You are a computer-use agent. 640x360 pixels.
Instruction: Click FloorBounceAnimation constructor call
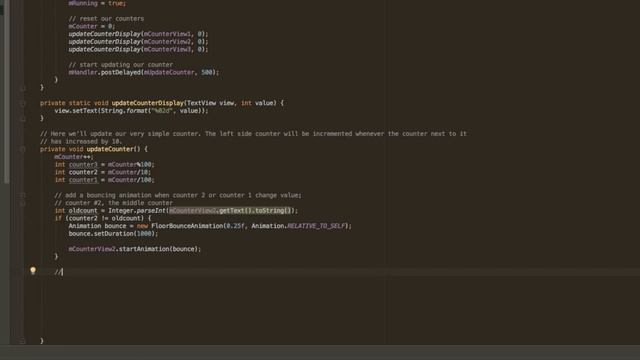(187, 226)
